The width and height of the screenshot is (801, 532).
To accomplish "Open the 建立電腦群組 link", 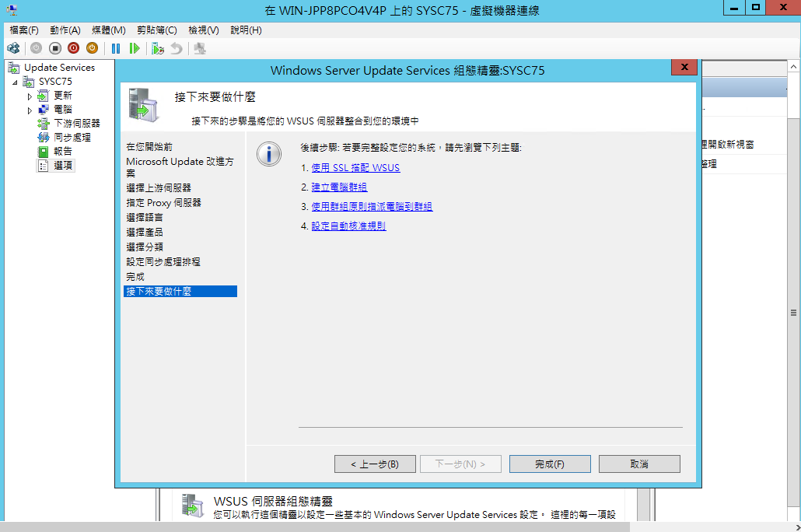I will point(339,187).
